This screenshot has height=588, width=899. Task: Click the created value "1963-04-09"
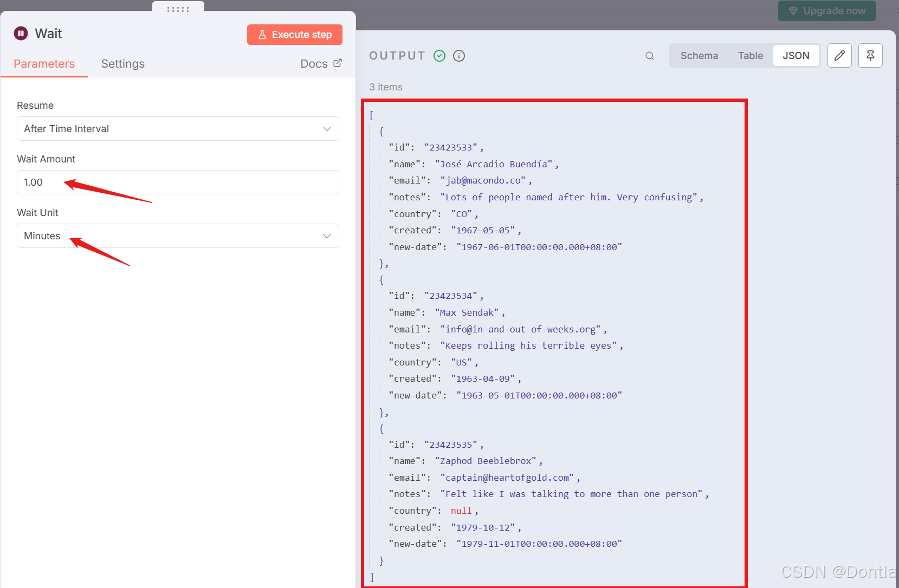[483, 379]
